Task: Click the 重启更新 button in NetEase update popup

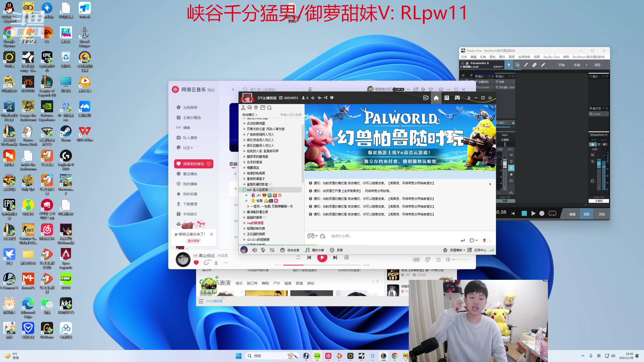Action: [x=193, y=241]
